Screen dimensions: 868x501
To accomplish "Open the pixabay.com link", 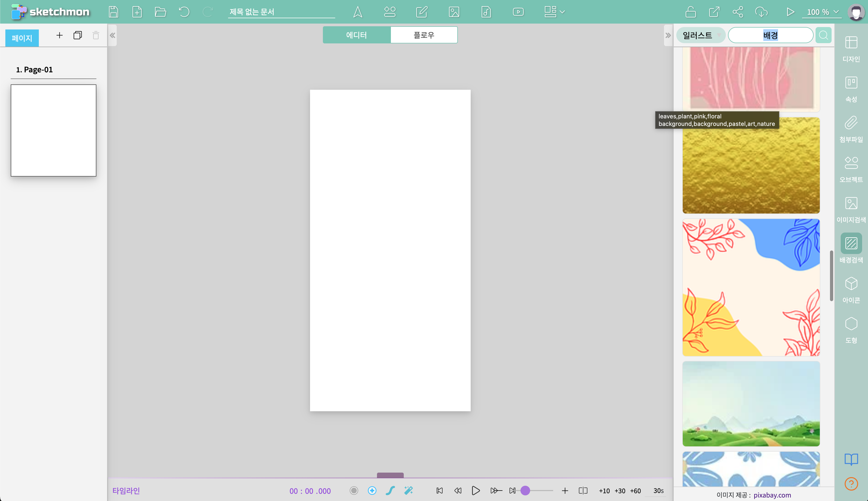I will (772, 495).
